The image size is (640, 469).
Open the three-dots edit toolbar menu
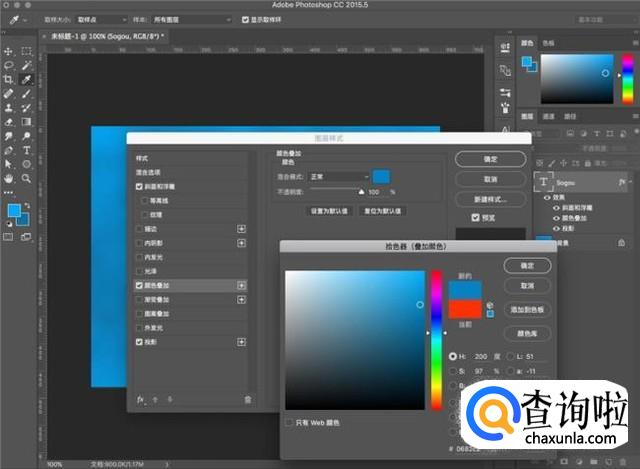[x=8, y=192]
